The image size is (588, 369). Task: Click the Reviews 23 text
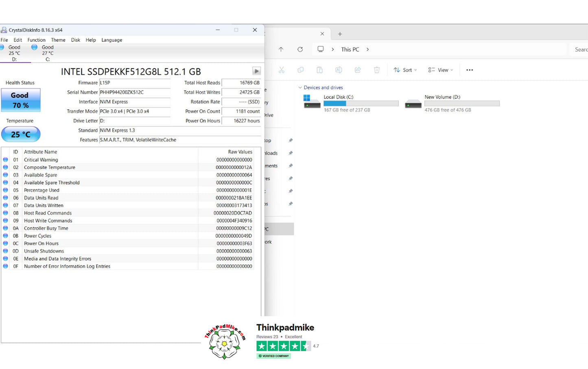pos(267,337)
